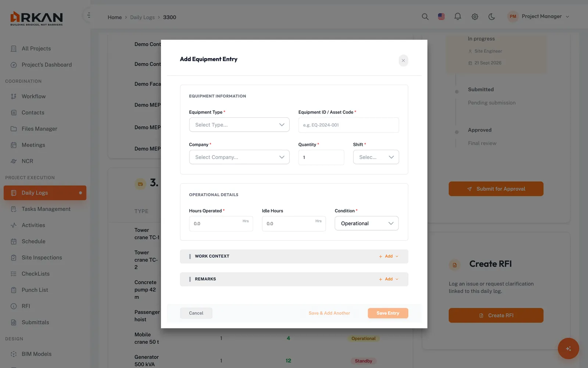Open Schedule in sidebar
Viewport: 588px width, 368px height.
click(x=45, y=241)
